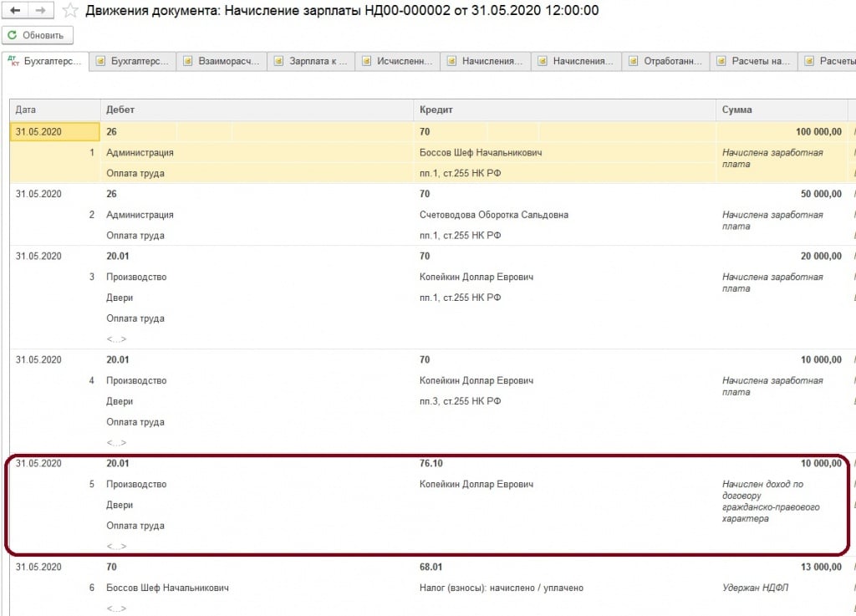Expand the <...> in highlighted entry 5
856x616 pixels.
coord(116,547)
